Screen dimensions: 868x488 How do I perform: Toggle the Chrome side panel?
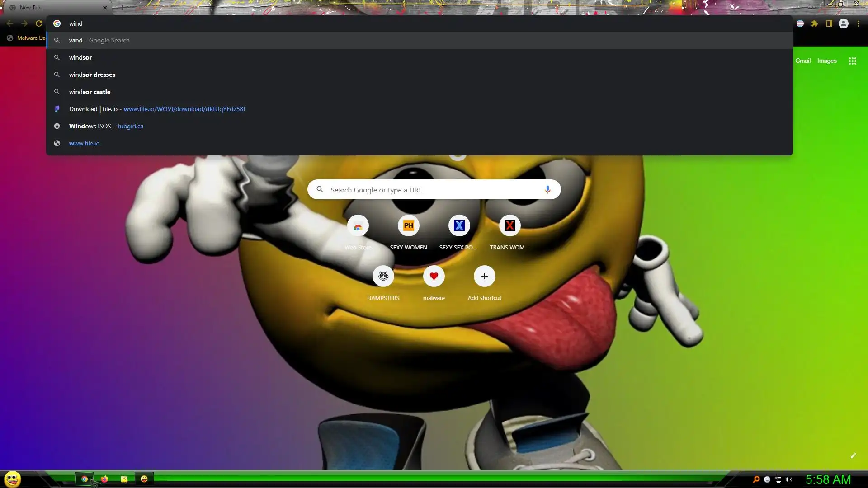[x=829, y=23]
